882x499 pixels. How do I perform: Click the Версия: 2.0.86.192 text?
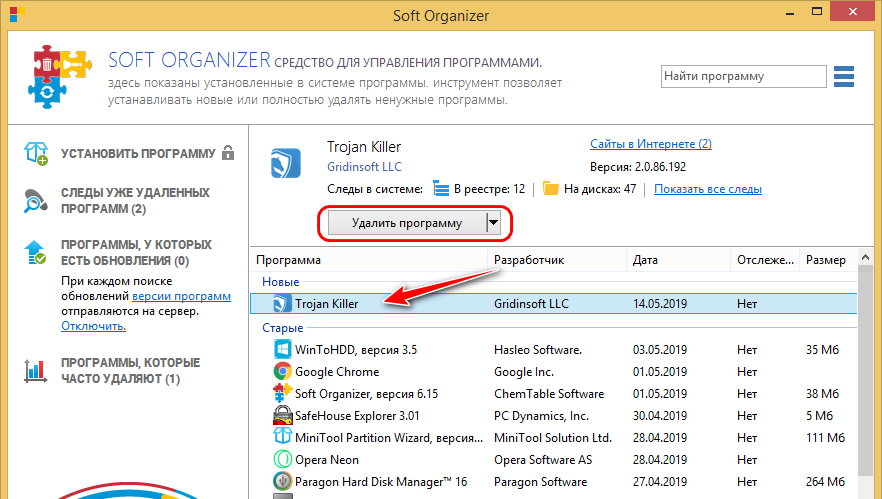[638, 167]
